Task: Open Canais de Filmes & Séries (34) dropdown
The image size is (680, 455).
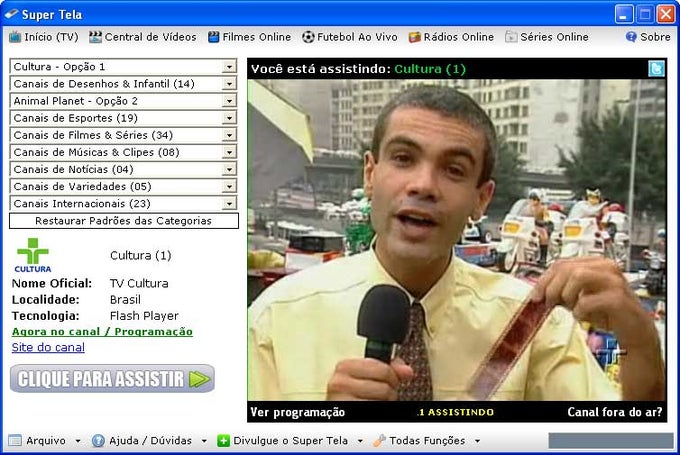Action: point(229,135)
